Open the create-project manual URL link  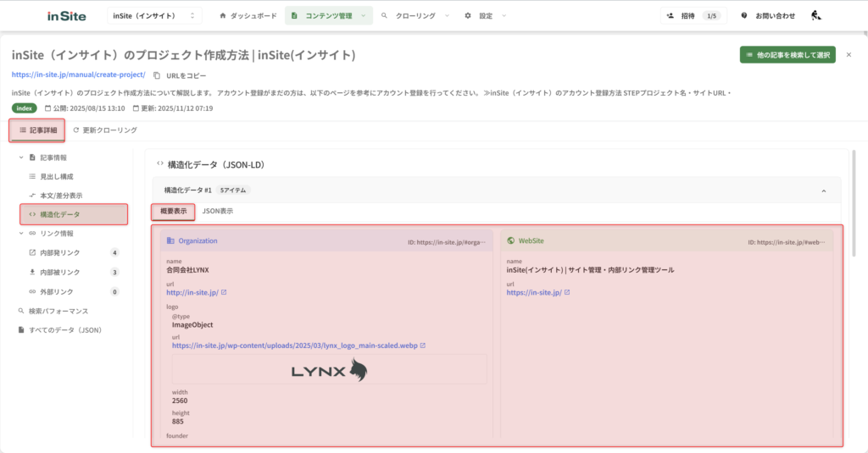79,75
